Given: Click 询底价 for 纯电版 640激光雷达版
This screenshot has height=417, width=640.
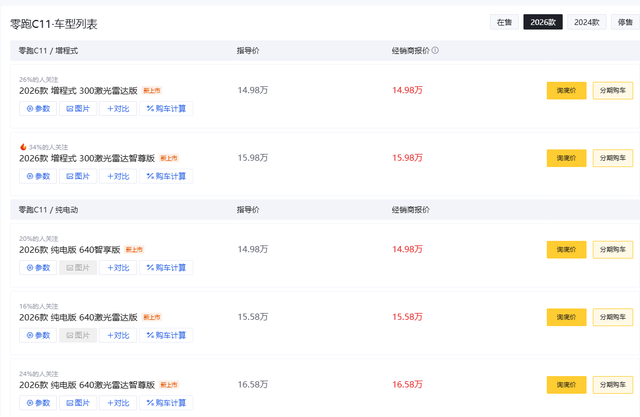Looking at the screenshot, I should [x=567, y=317].
